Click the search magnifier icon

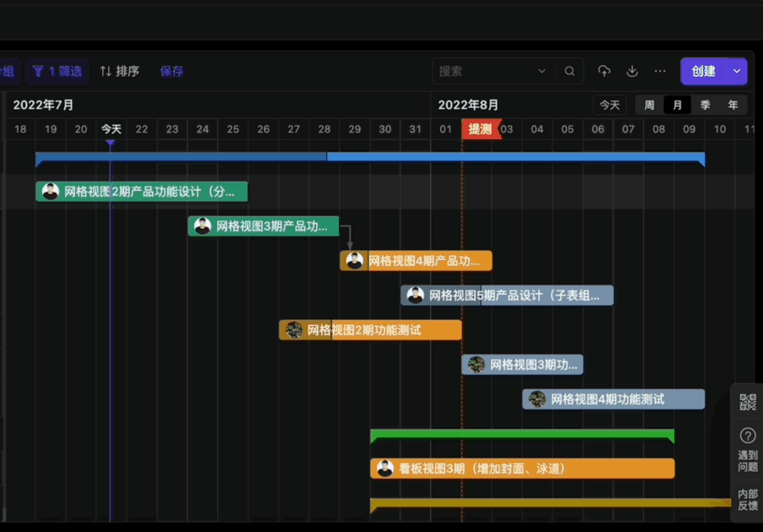[x=570, y=72]
